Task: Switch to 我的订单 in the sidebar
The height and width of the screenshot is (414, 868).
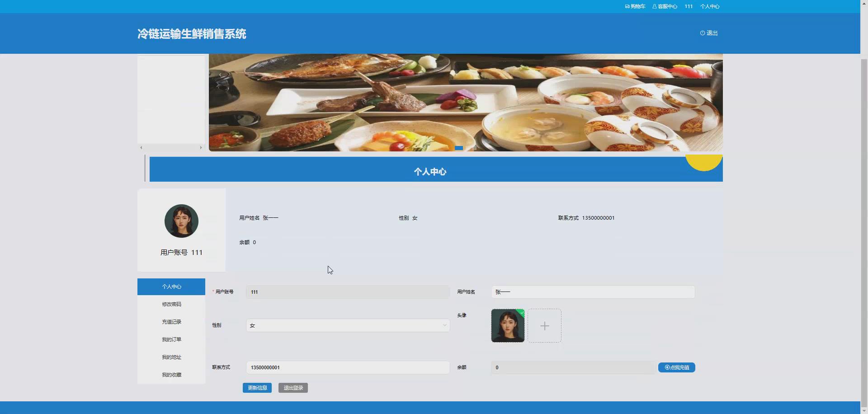Action: (171, 339)
